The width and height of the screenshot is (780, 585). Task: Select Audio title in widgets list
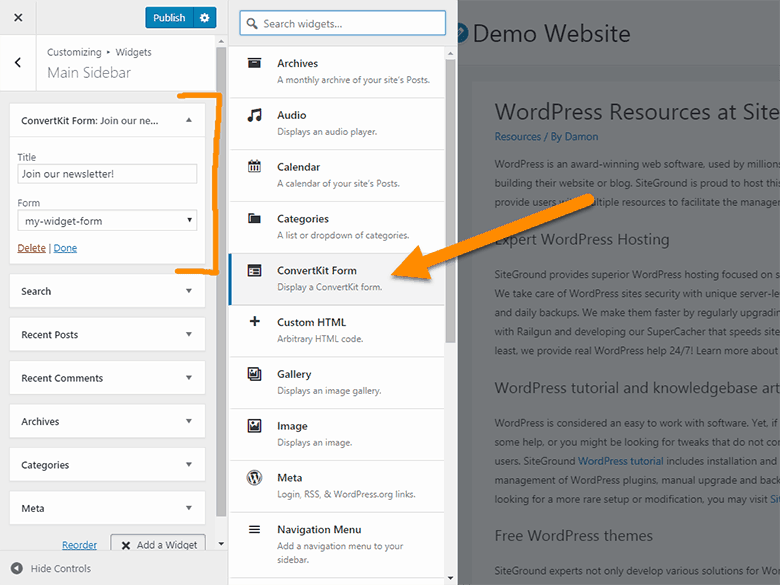pyautogui.click(x=292, y=115)
